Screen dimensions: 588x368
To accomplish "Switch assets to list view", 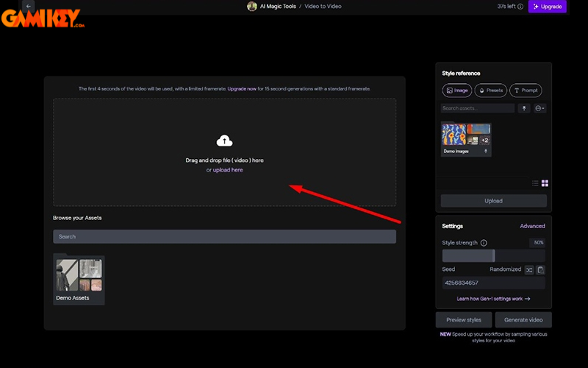I will click(535, 183).
